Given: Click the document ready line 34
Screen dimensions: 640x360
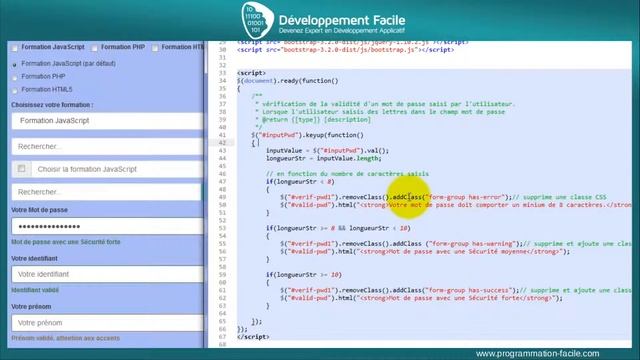Looking at the screenshot, I should pos(288,81).
